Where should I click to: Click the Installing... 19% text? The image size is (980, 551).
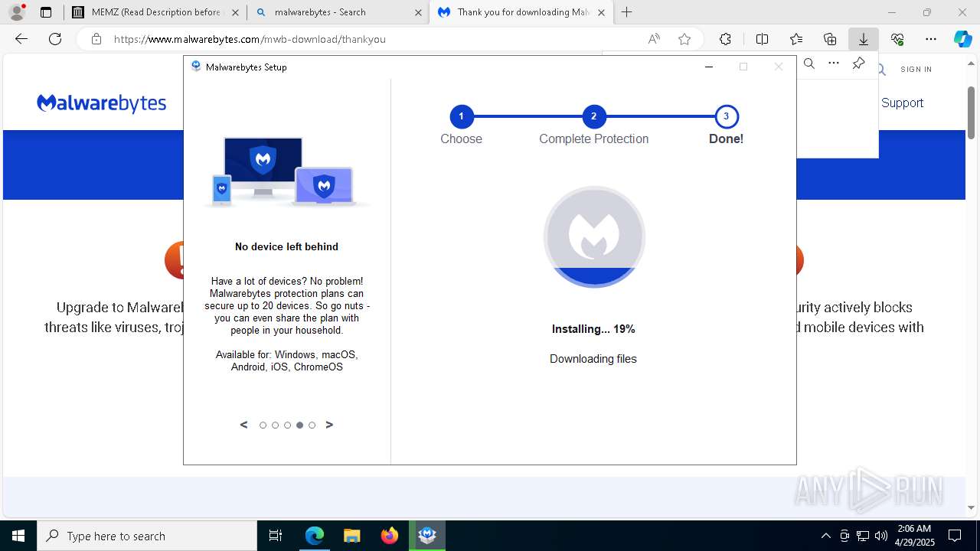tap(593, 329)
